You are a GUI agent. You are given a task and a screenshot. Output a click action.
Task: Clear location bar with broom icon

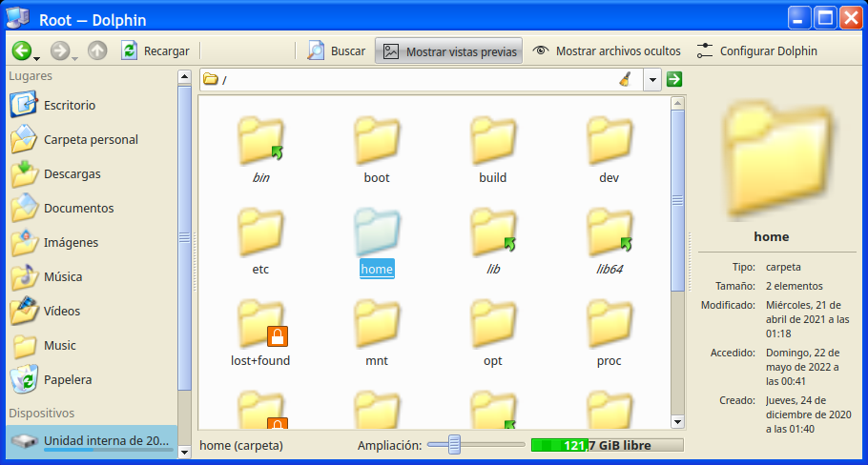[x=626, y=80]
